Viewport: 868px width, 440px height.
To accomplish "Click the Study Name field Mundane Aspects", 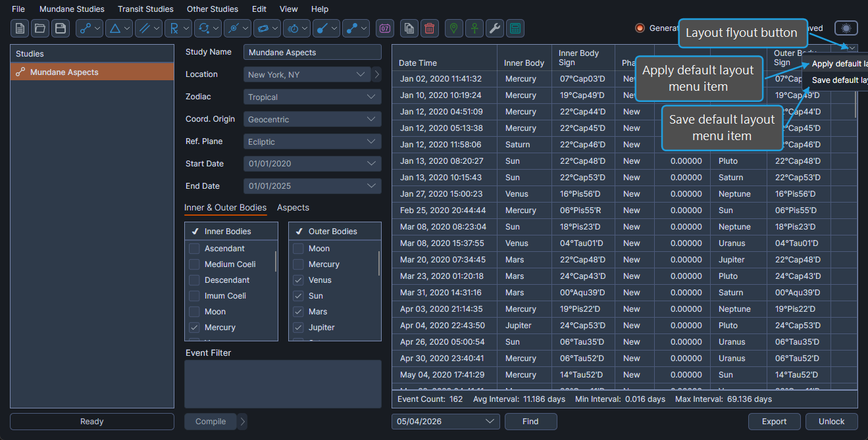I will coord(313,52).
